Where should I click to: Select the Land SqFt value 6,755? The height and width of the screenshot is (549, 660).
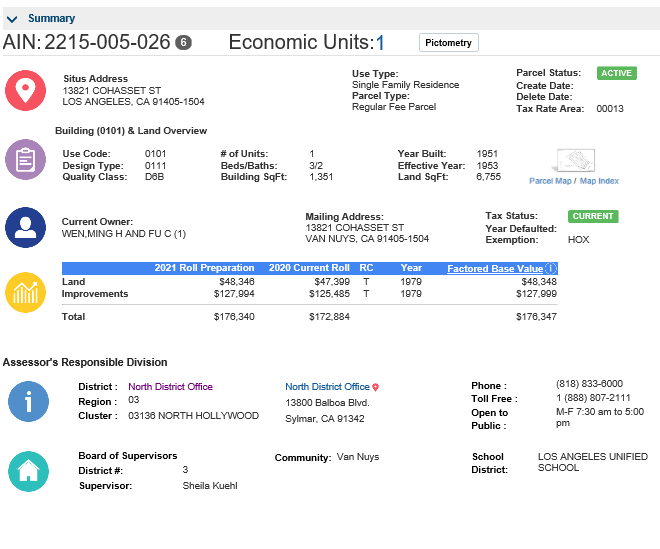click(x=489, y=177)
